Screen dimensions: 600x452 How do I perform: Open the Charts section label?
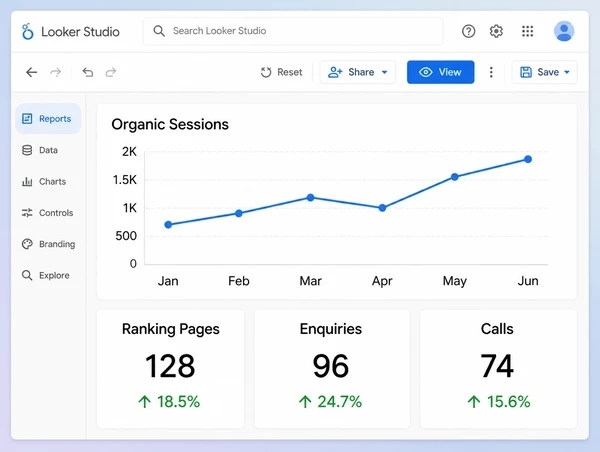[x=52, y=181]
